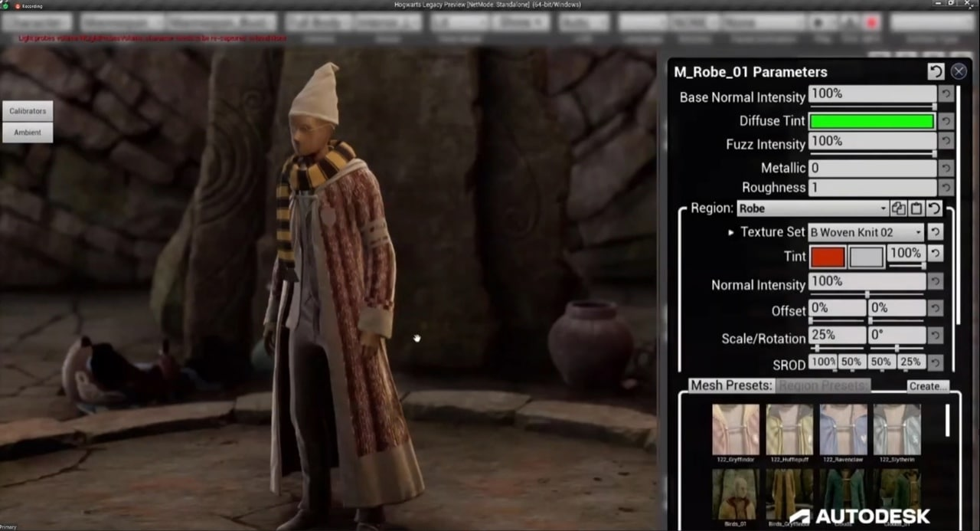Switch to the Region Presets tab
Viewport: 980px width, 531px height.
(x=823, y=385)
